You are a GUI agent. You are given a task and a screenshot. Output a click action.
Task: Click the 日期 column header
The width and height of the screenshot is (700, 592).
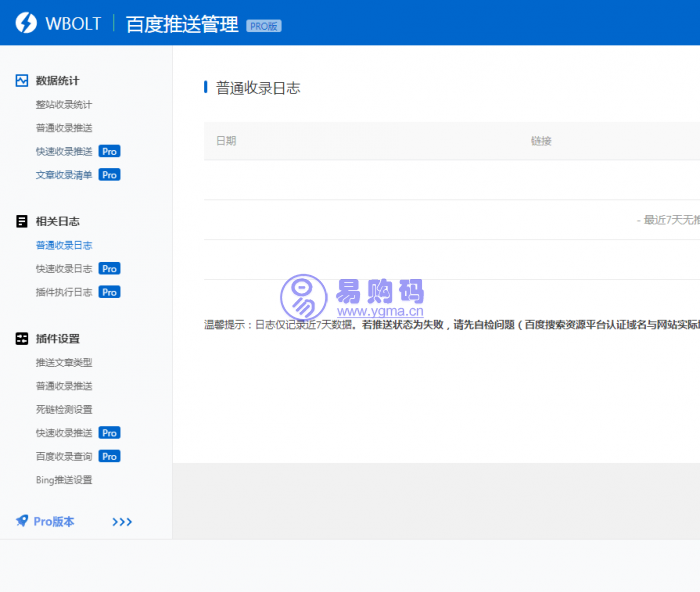(x=226, y=141)
